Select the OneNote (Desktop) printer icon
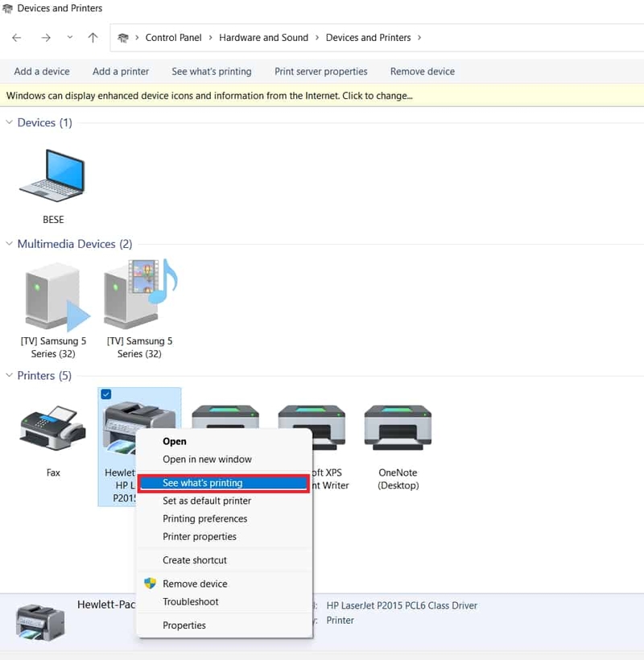This screenshot has height=660, width=644. [x=398, y=427]
